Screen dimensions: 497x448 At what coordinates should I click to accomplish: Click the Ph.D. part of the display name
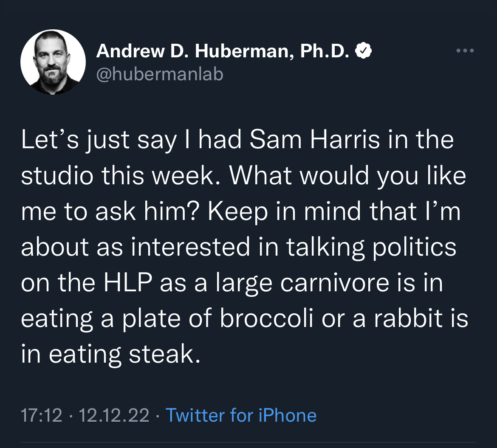(325, 51)
